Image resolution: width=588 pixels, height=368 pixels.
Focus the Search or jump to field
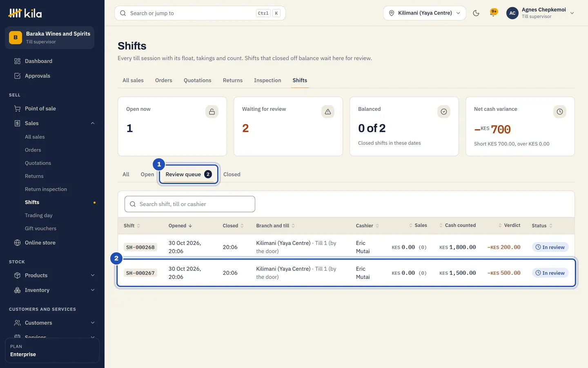click(x=200, y=13)
